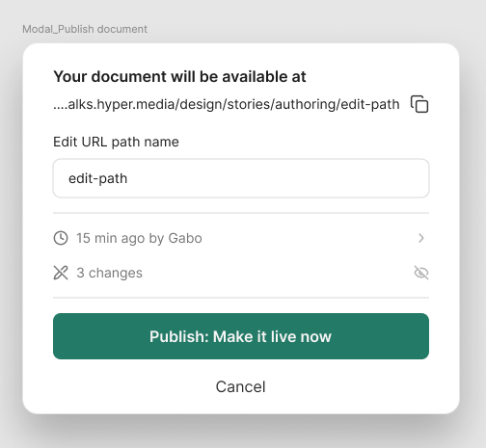Copy the document URL with copy icon
This screenshot has height=448, width=486.
(x=419, y=104)
